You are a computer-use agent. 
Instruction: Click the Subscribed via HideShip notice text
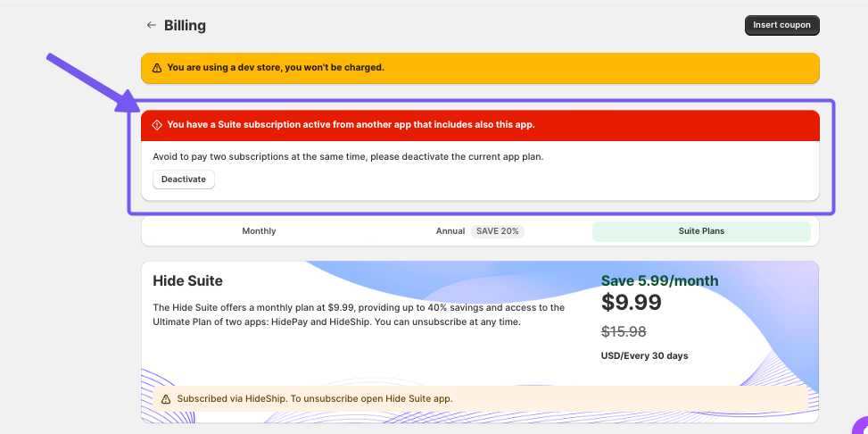tap(315, 398)
